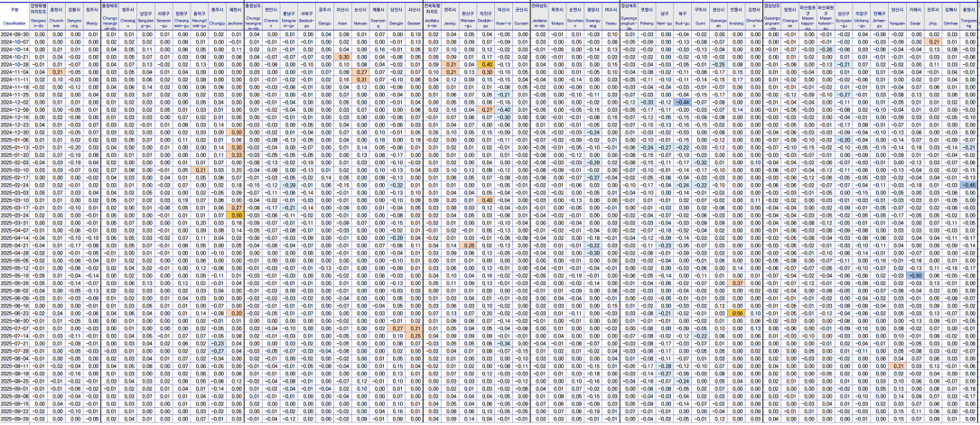
Task: Select the 2024-09-30 date row label
Action: 14,33
